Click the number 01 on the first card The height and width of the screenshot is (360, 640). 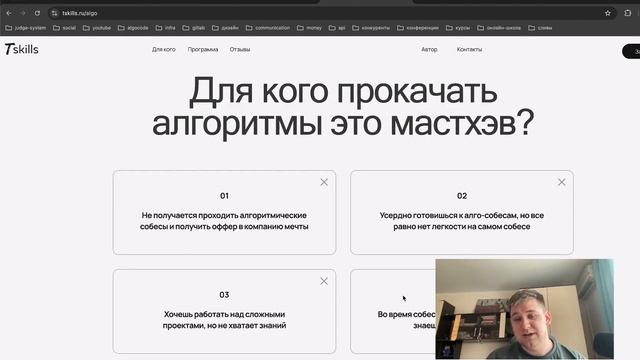(x=224, y=196)
